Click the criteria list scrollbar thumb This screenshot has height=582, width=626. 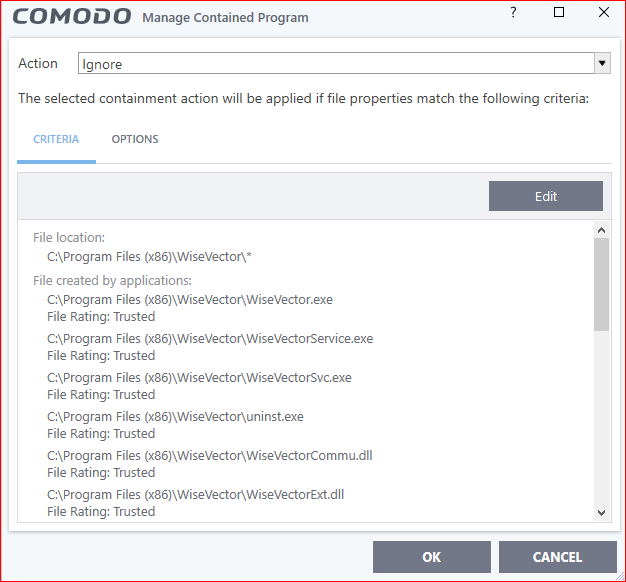pos(601,285)
